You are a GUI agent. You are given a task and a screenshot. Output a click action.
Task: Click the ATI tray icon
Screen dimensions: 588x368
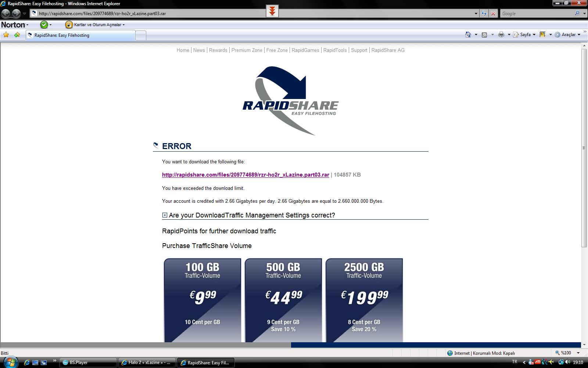[x=538, y=362]
